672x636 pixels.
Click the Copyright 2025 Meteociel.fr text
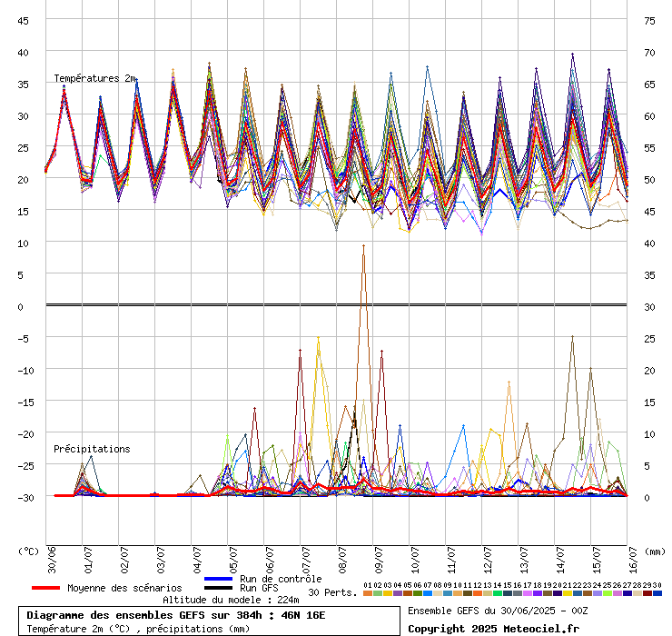[x=493, y=628]
